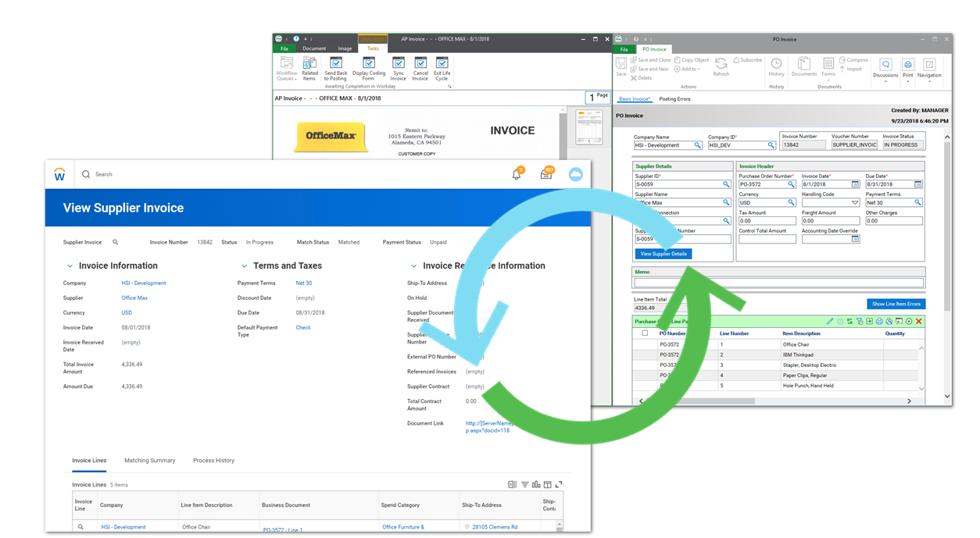Click the Show Line Item Errors button
The image size is (980, 538).
point(896,304)
